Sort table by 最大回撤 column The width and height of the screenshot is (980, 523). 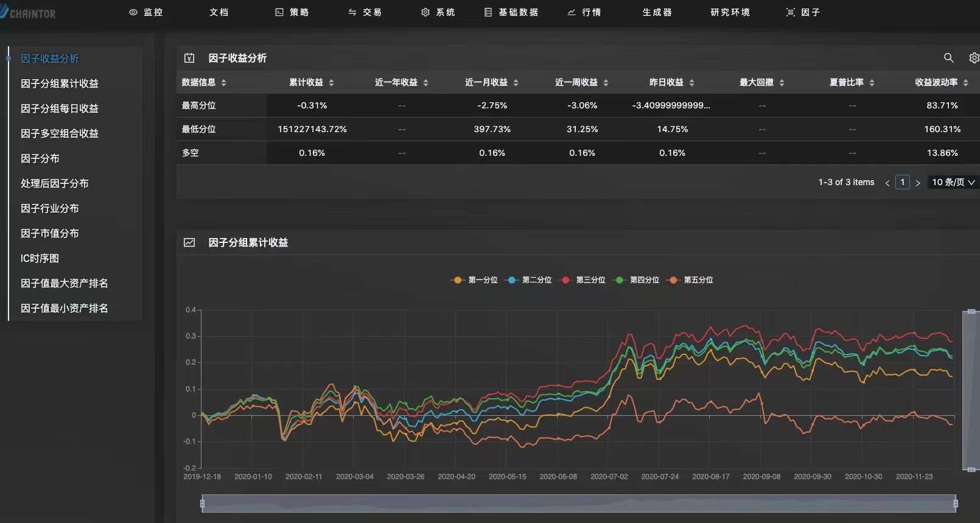[782, 83]
